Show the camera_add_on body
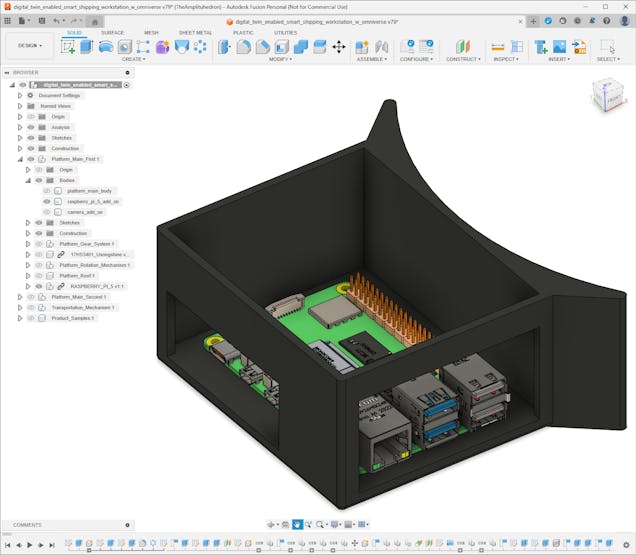This screenshot has height=555, width=636. coord(46,212)
